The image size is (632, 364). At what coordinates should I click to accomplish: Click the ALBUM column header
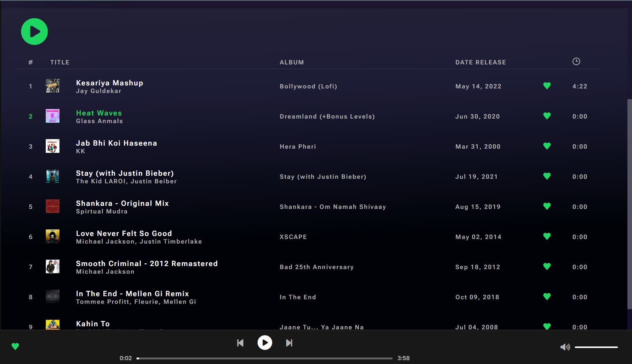[292, 62]
